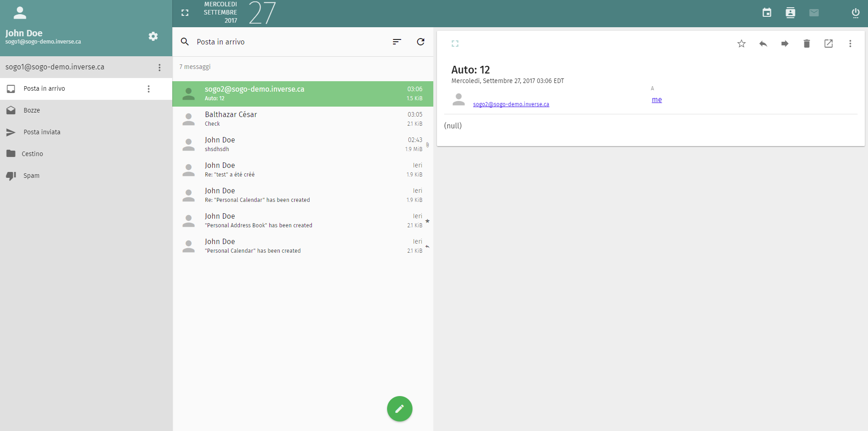868x431 pixels.
Task: Click attachment paperclip on shsdhsdh message
Action: tap(427, 145)
